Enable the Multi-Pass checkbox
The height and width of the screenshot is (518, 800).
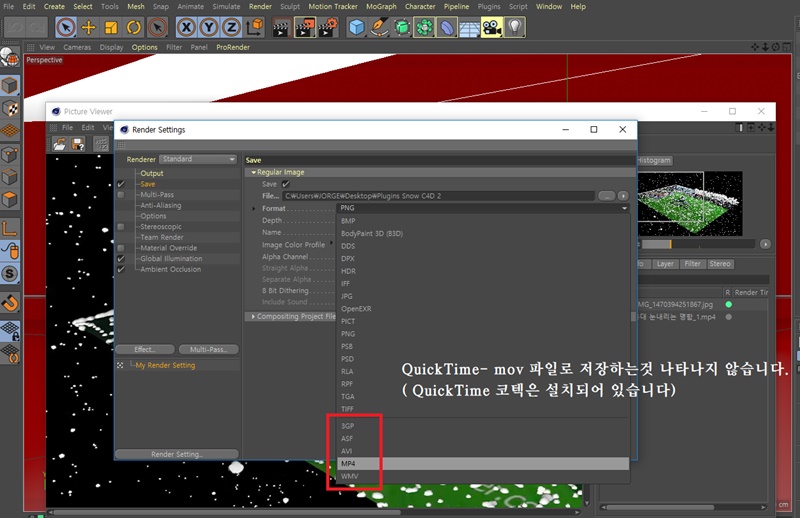pos(121,195)
